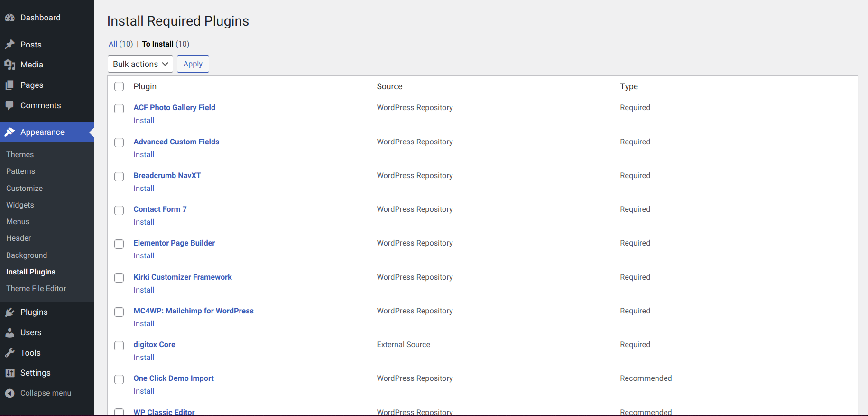Screen dimensions: 868x416
Task: Open the digitox Core title link
Action: pyautogui.click(x=154, y=344)
